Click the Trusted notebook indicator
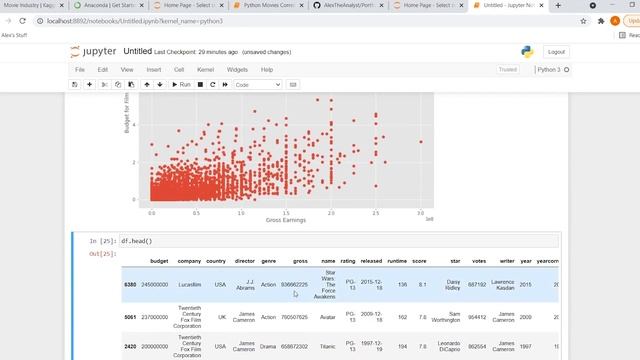 508,69
